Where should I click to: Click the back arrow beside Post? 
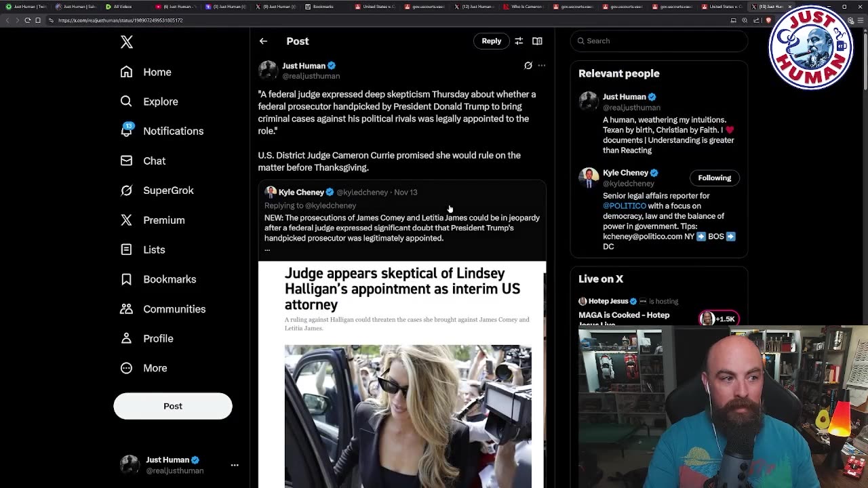click(263, 41)
